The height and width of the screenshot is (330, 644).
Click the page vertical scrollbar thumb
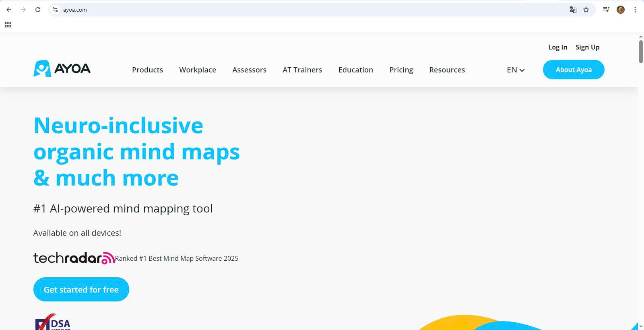click(x=641, y=51)
